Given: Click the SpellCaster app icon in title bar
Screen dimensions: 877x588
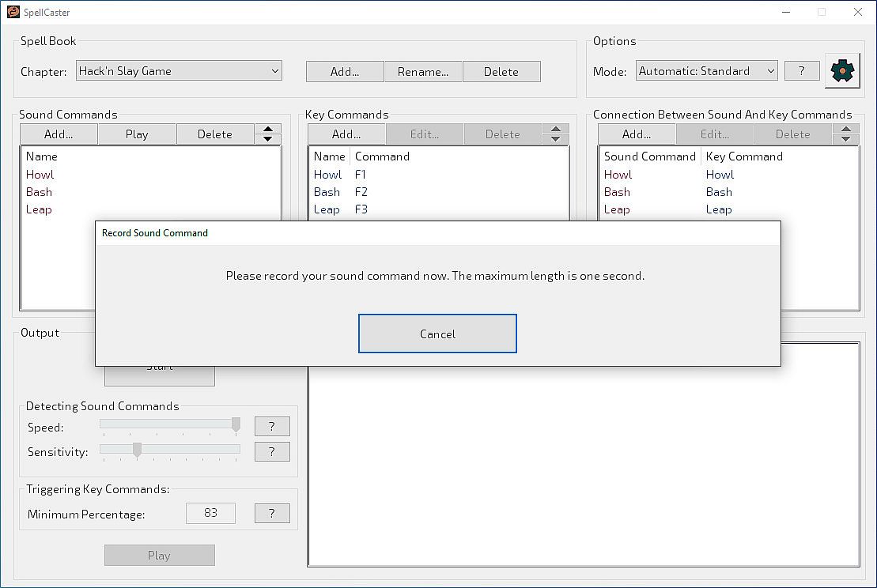Looking at the screenshot, I should pos(13,13).
